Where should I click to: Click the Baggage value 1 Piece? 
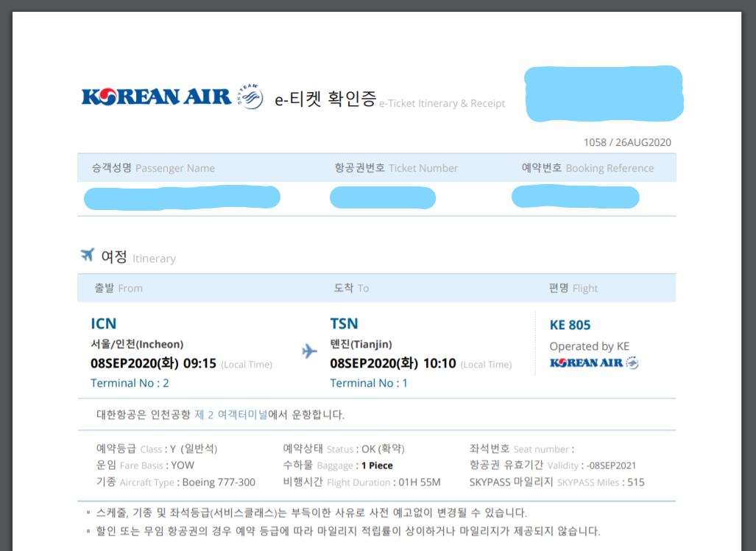(377, 466)
